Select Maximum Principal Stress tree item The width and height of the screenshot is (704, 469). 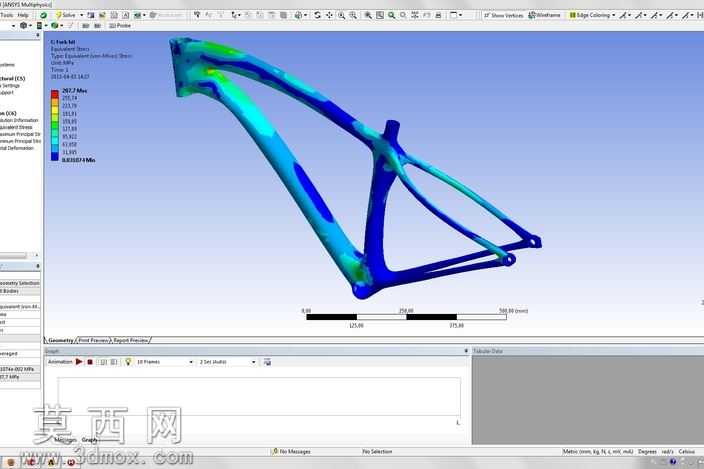(x=20, y=134)
